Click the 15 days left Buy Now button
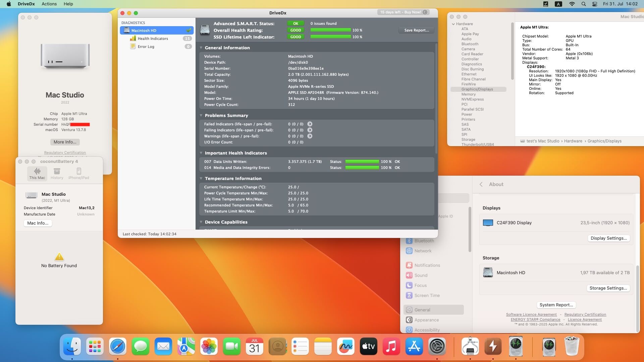The height and width of the screenshot is (362, 644). pyautogui.click(x=404, y=12)
